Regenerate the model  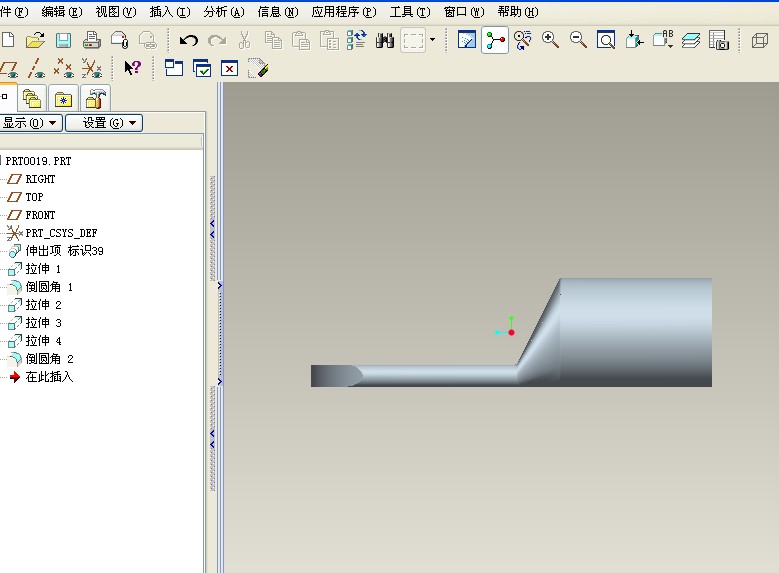357,40
